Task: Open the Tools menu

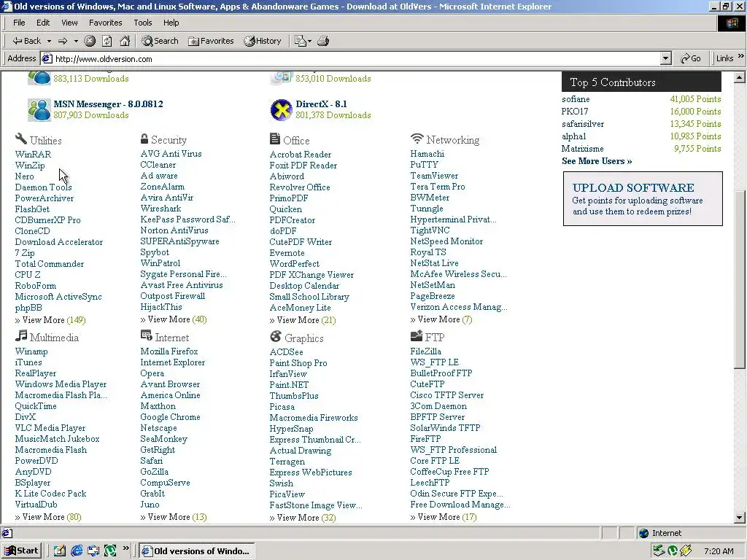Action: point(142,23)
